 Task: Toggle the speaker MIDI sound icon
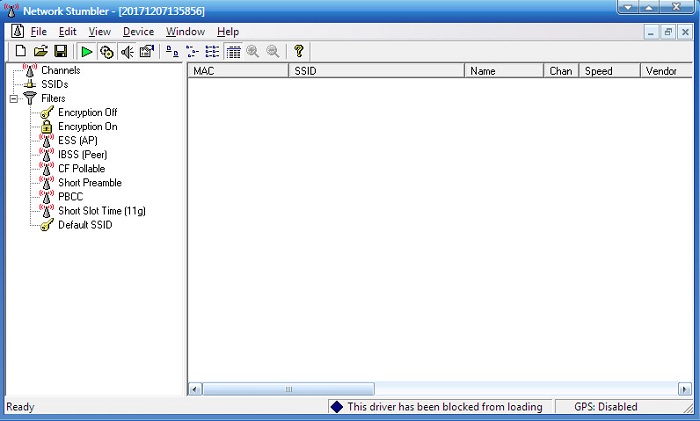pyautogui.click(x=127, y=52)
